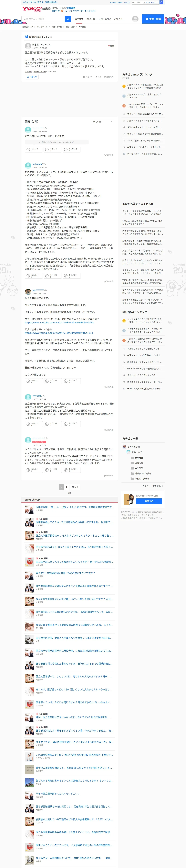The width and height of the screenshot is (186, 868).
Task: Go to page 2 of answers
Action: pyautogui.click(x=66, y=487)
